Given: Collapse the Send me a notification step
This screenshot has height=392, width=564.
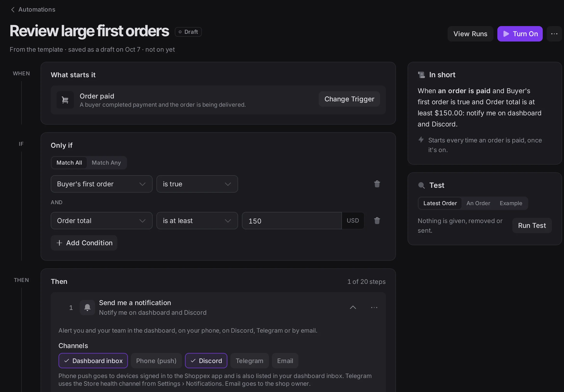Looking at the screenshot, I should (353, 308).
